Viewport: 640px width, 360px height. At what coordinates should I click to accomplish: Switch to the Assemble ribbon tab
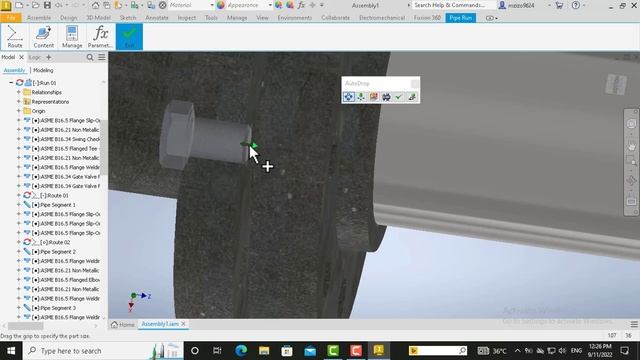[39, 18]
